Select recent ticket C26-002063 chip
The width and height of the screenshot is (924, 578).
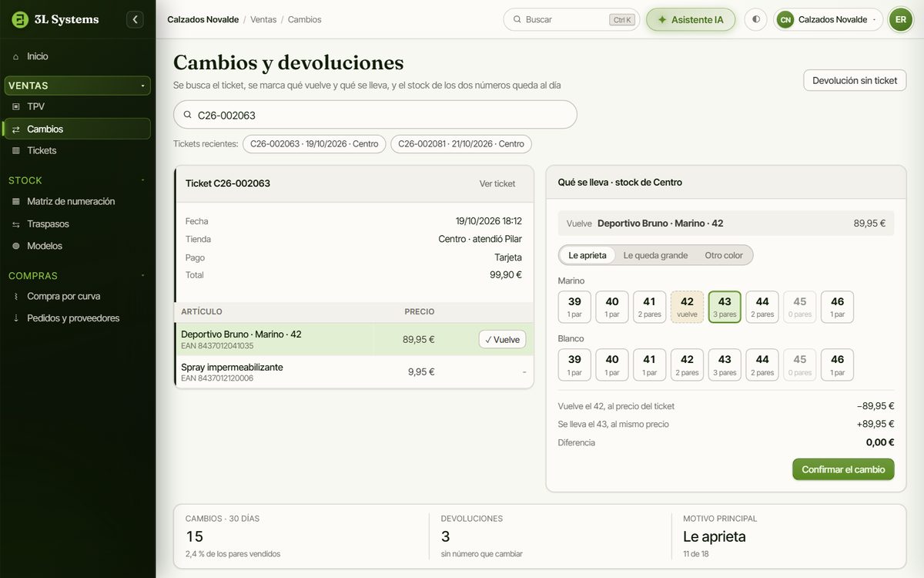pos(314,144)
